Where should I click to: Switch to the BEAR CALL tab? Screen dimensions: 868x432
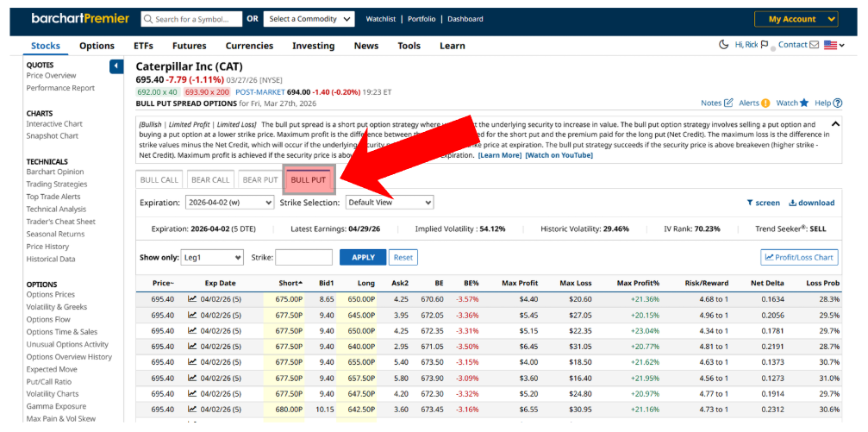point(210,180)
